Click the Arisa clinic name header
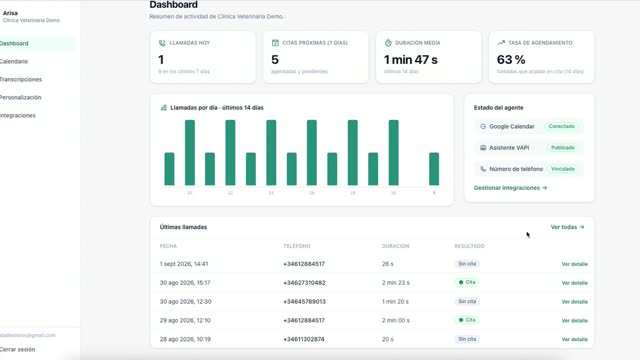640x360 pixels. (10, 13)
